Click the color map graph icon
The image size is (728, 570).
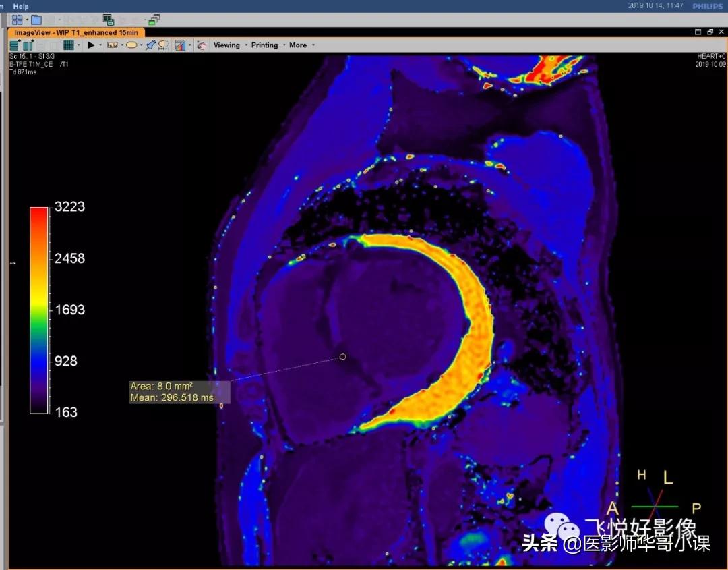tap(180, 45)
